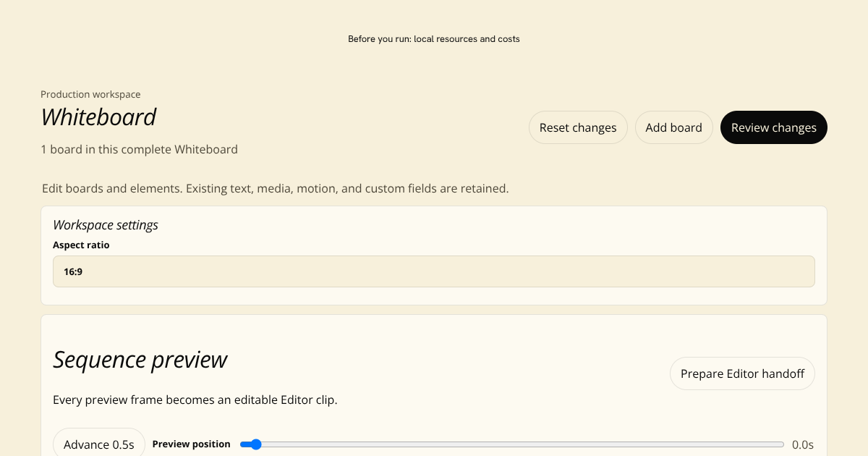The width and height of the screenshot is (868, 456).
Task: Click the Aspect ratio field label
Action: click(x=81, y=245)
